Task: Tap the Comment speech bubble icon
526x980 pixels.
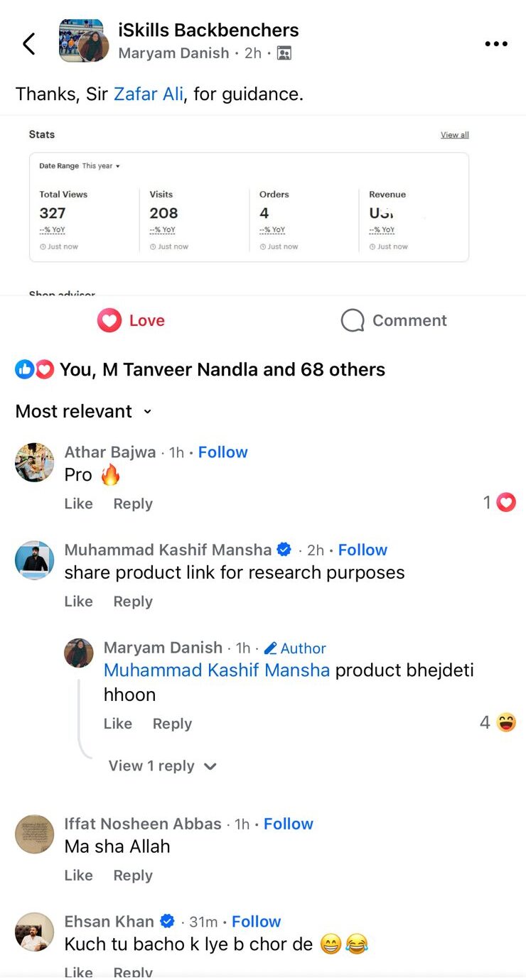Action: point(353,321)
